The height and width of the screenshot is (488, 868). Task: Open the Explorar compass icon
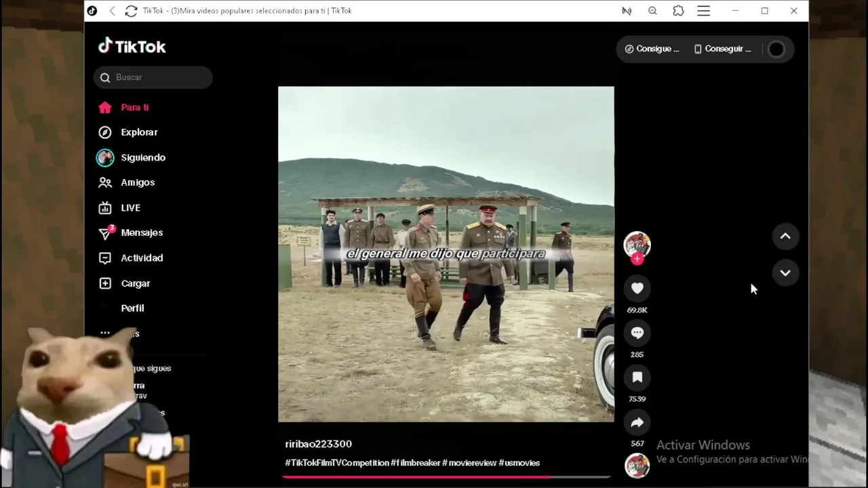(104, 132)
